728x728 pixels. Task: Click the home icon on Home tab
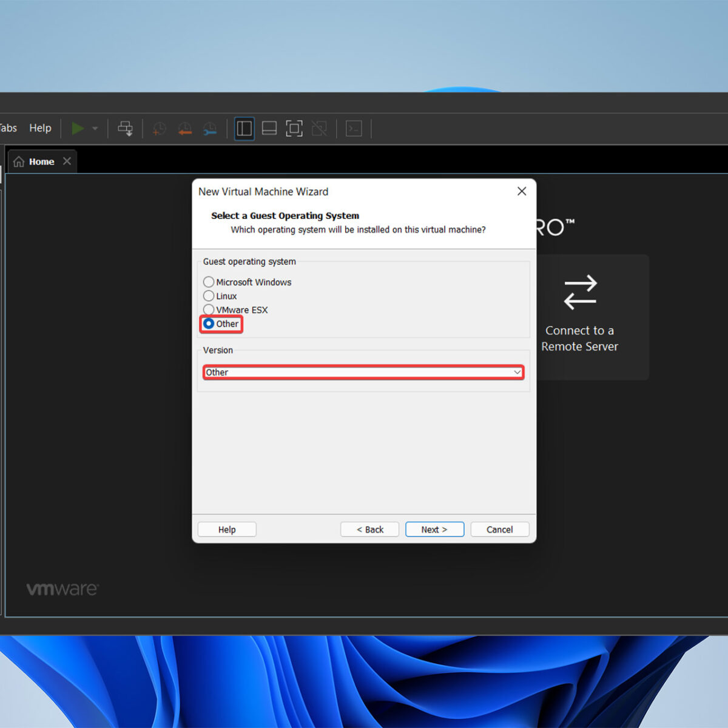pyautogui.click(x=19, y=161)
